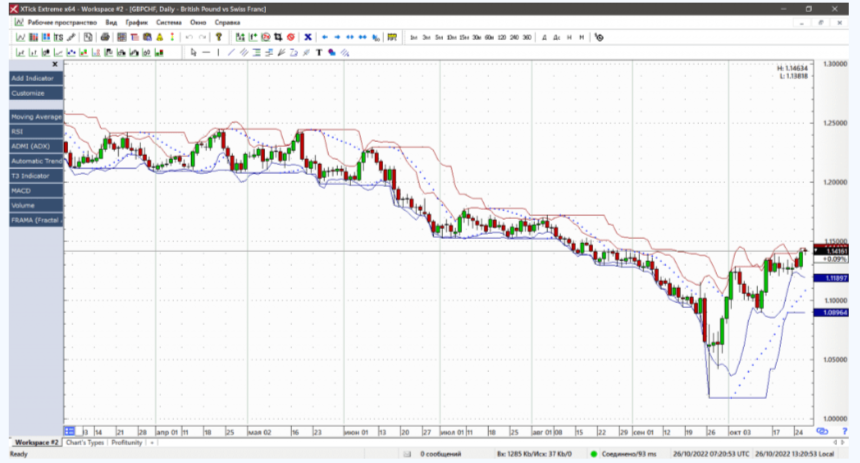860x463 pixels.
Task: Close the indicator side panel
Action: tap(55, 64)
